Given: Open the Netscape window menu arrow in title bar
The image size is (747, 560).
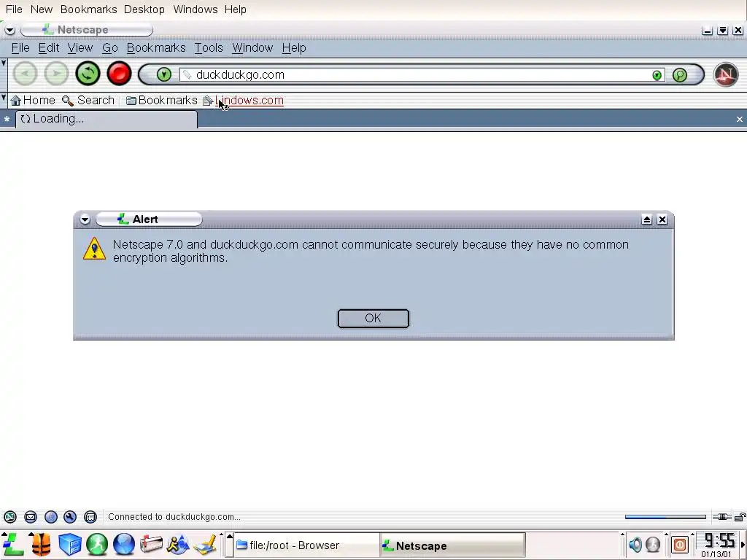Looking at the screenshot, I should point(9,30).
